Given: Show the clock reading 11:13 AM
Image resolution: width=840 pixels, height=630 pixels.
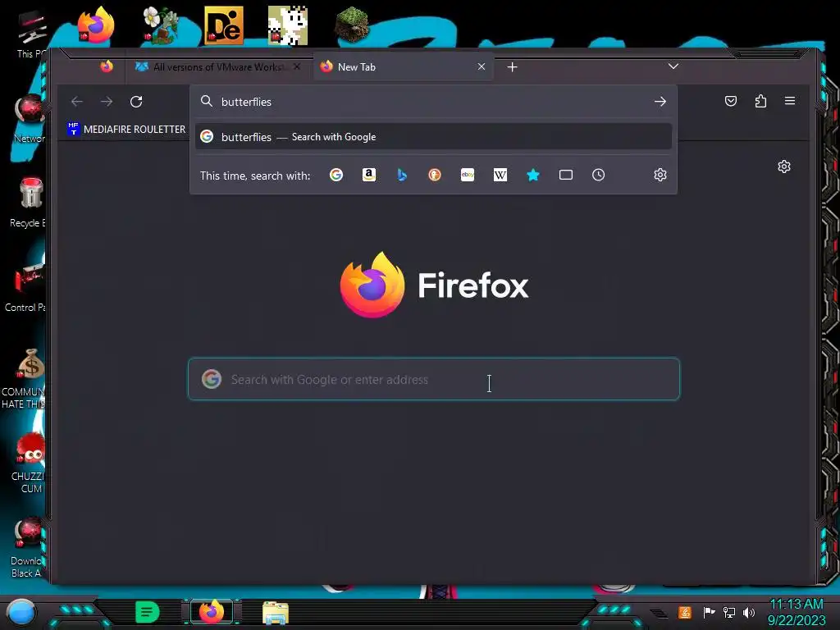Looking at the screenshot, I should tap(797, 605).
